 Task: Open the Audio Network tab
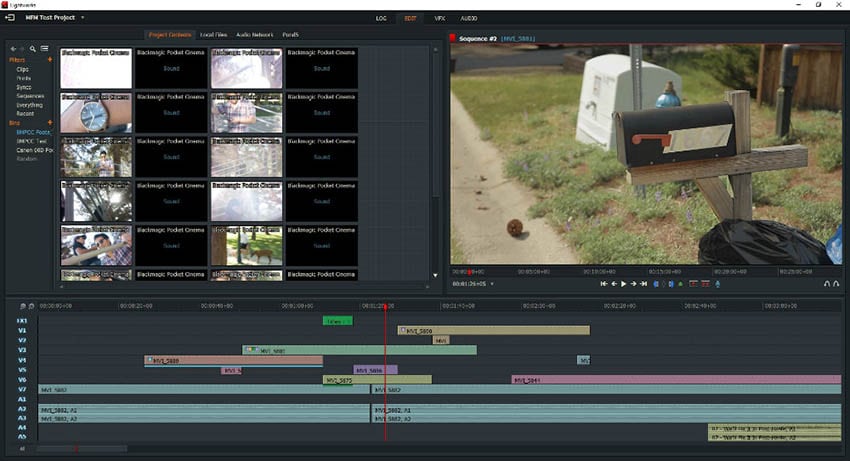click(x=254, y=35)
